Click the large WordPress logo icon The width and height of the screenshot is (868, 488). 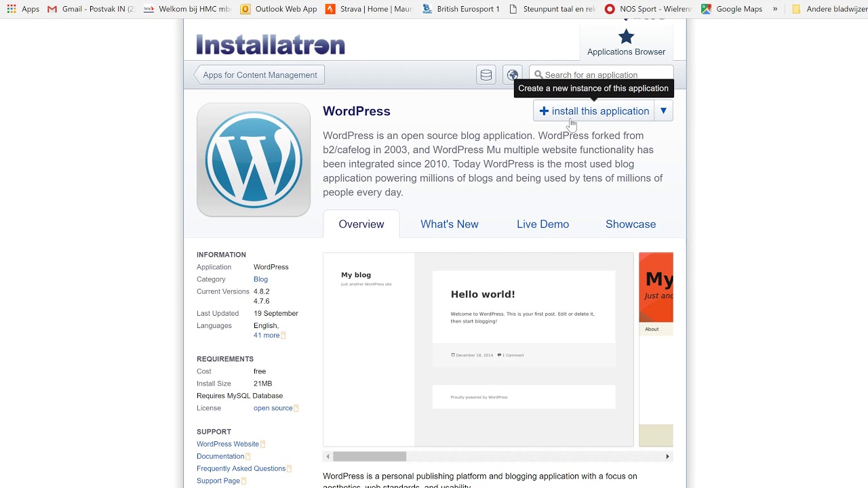tap(254, 160)
